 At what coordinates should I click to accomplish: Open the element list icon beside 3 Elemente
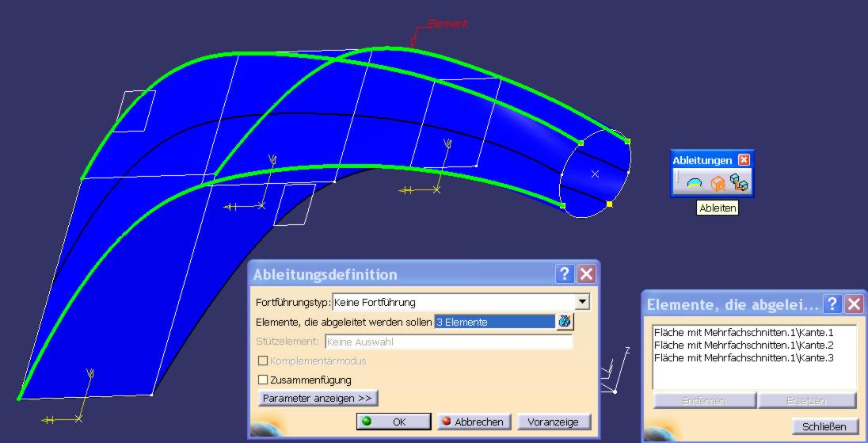[565, 321]
